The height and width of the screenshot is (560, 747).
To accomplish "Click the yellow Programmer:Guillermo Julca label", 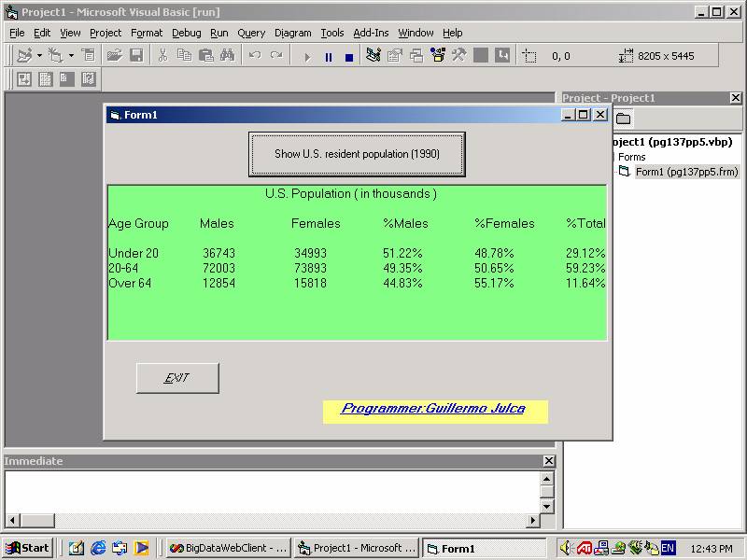I will click(434, 410).
